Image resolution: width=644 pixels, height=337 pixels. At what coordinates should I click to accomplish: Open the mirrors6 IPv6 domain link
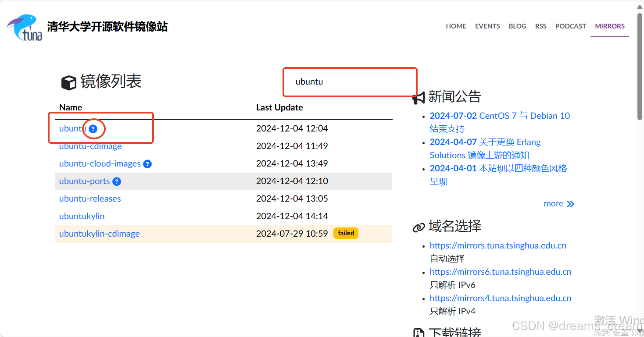(x=501, y=272)
